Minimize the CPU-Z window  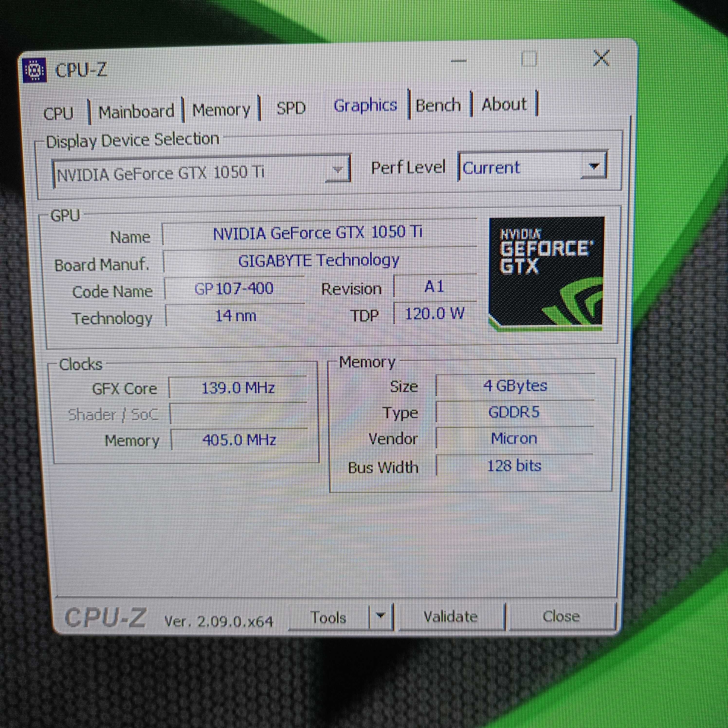[x=459, y=61]
